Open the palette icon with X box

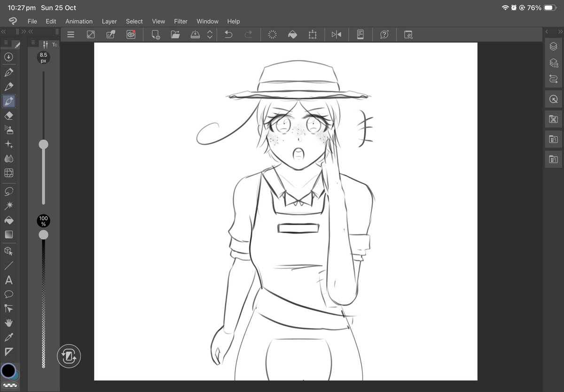point(553,119)
